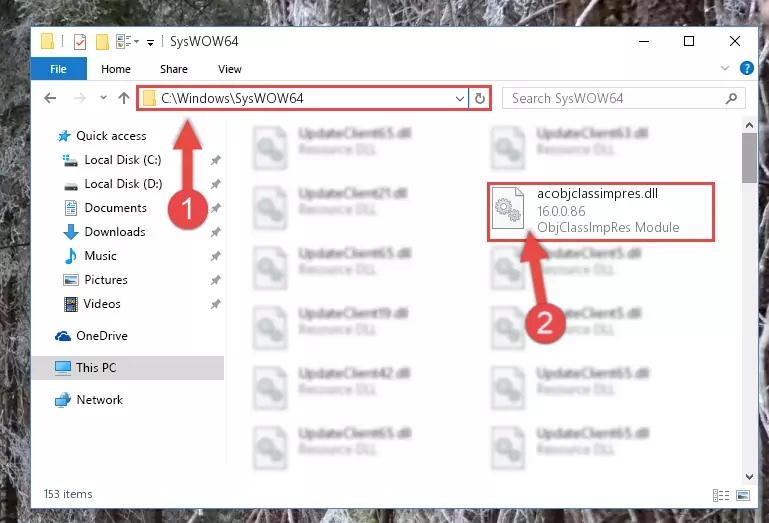Screen dimensions: 769x523
Task: Open Pictures in the sidebar
Action: 106,280
